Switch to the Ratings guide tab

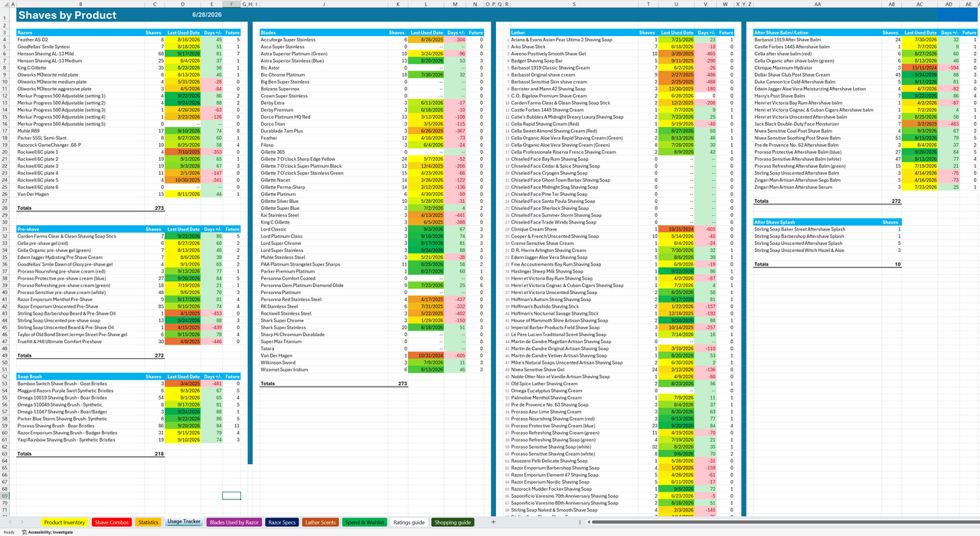point(409,522)
